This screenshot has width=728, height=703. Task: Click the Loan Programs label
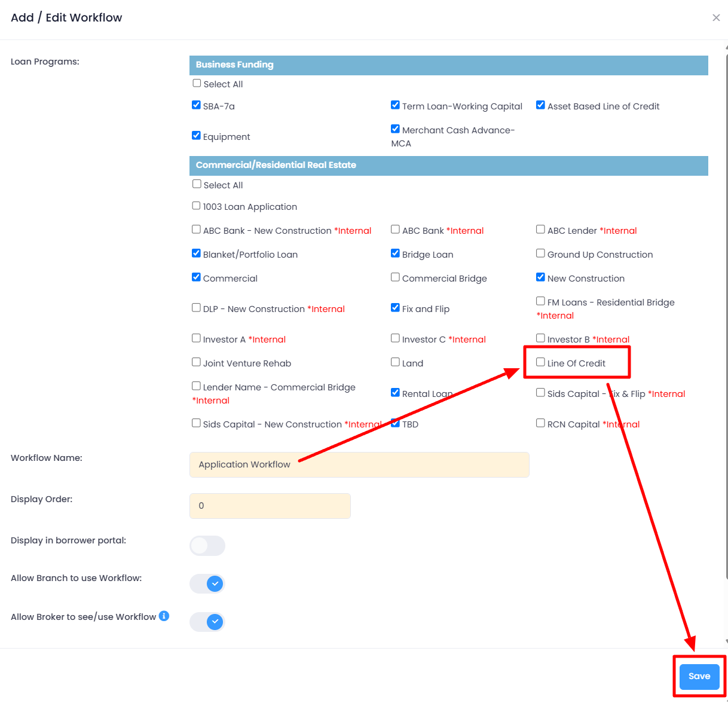[x=45, y=62]
